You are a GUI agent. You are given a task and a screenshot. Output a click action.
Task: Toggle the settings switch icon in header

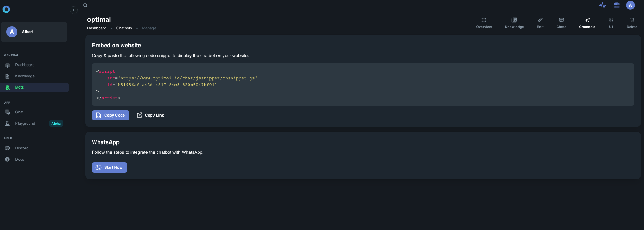click(x=617, y=5)
